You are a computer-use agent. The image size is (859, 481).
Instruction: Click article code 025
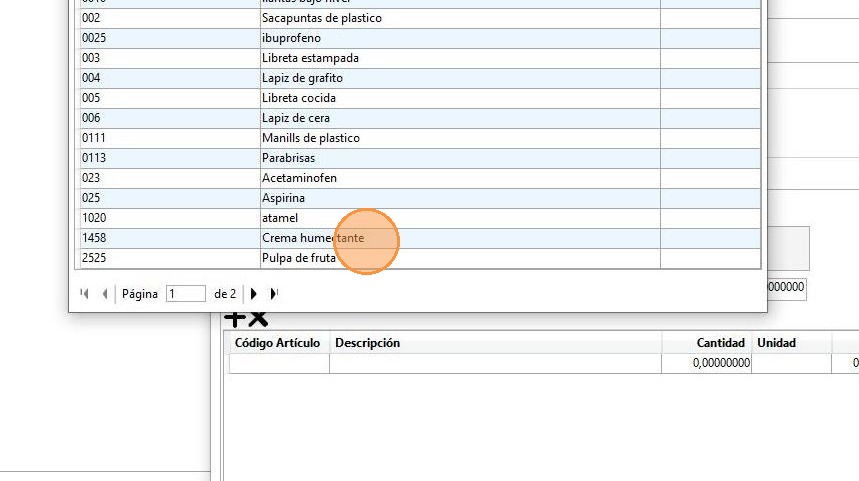91,198
